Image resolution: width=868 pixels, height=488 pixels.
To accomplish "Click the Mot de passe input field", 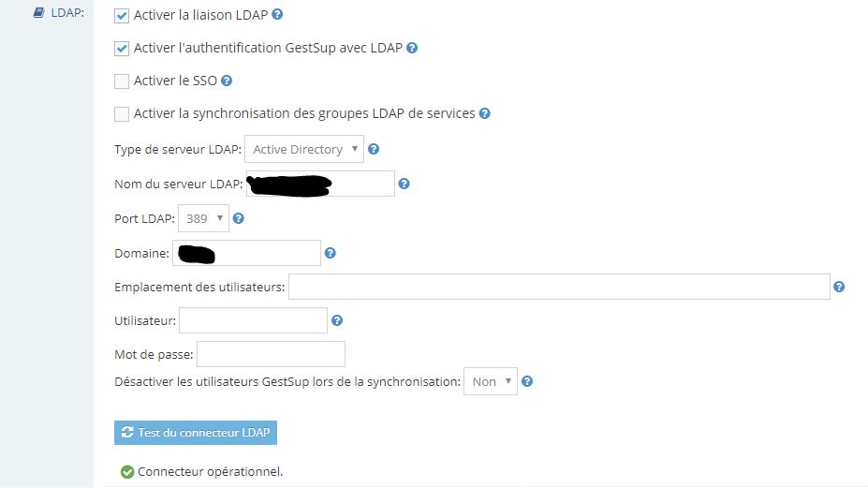I will [271, 354].
